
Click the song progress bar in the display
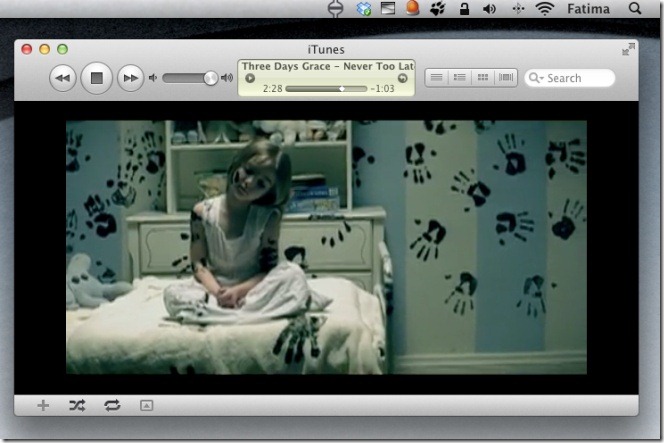[326, 89]
